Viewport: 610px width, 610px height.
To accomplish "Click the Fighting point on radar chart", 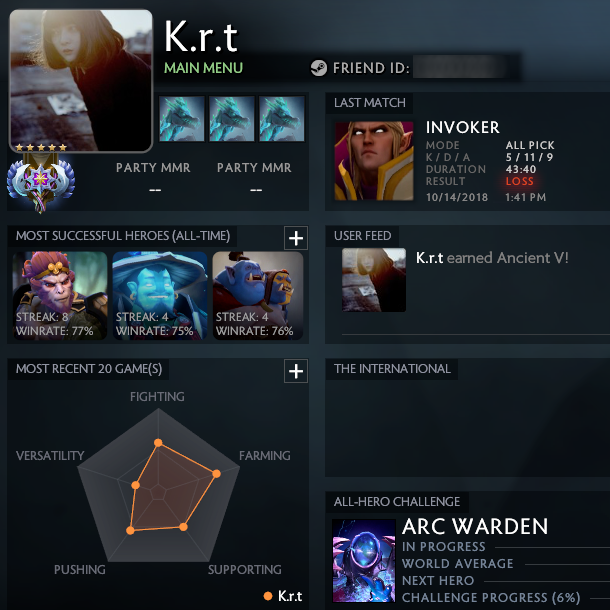I will tap(158, 443).
